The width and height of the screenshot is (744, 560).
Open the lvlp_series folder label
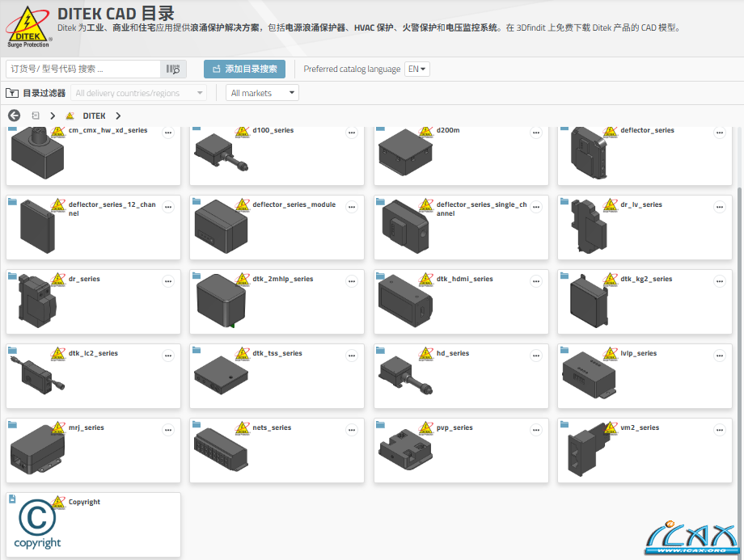[638, 353]
